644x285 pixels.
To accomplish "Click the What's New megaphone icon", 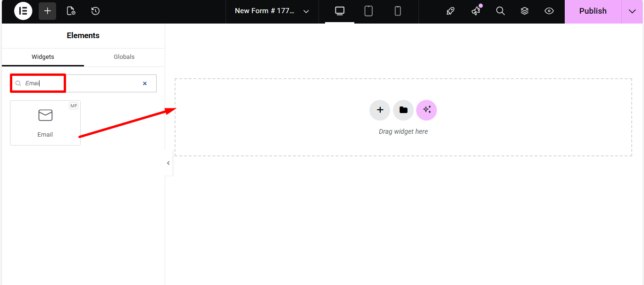I will click(475, 11).
